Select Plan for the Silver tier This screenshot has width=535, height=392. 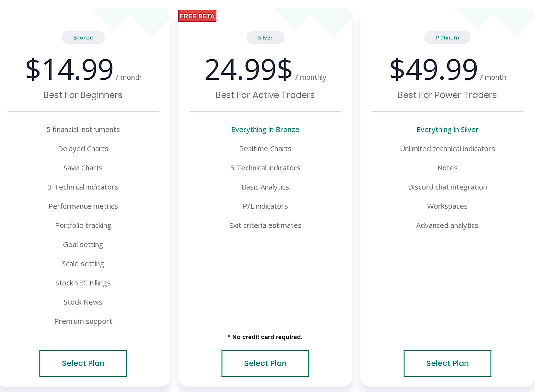[x=265, y=363]
